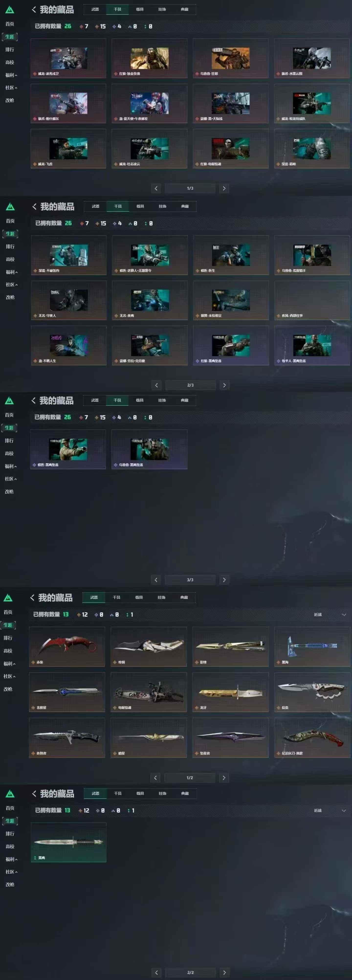This screenshot has height=980, width=352.
Task: Select the 疾风-西部往事 card
Action: click(x=312, y=300)
